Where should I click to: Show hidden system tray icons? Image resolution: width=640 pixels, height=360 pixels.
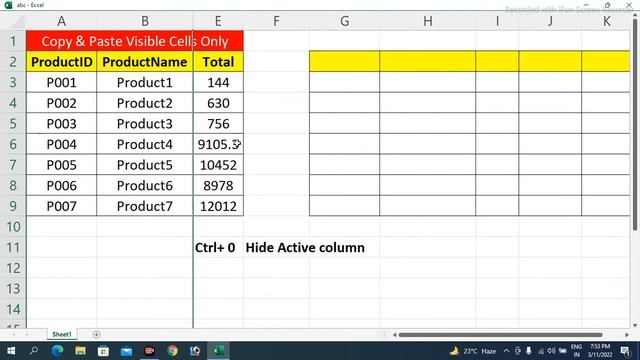tap(506, 351)
